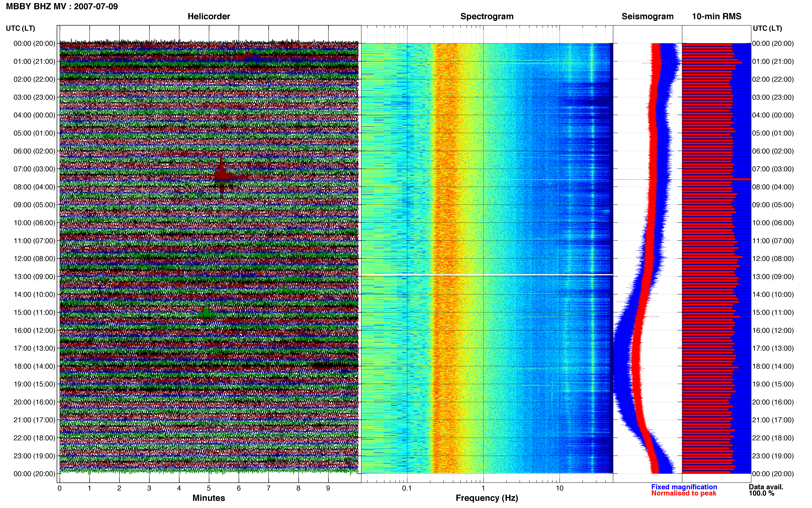Click '22:00 (18:00)' label beside the RMS panel
Image resolution: width=812 pixels, height=508 pixels.
(x=773, y=438)
